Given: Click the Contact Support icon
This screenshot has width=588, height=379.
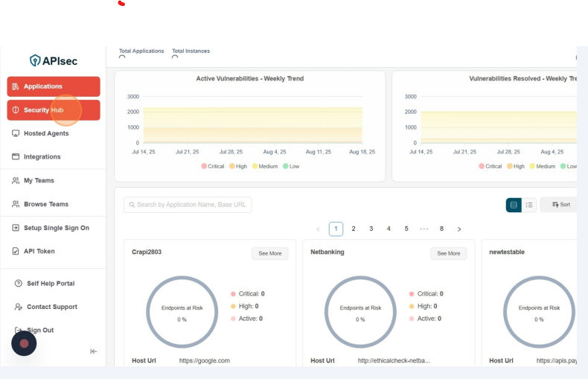Looking at the screenshot, I should [x=19, y=307].
